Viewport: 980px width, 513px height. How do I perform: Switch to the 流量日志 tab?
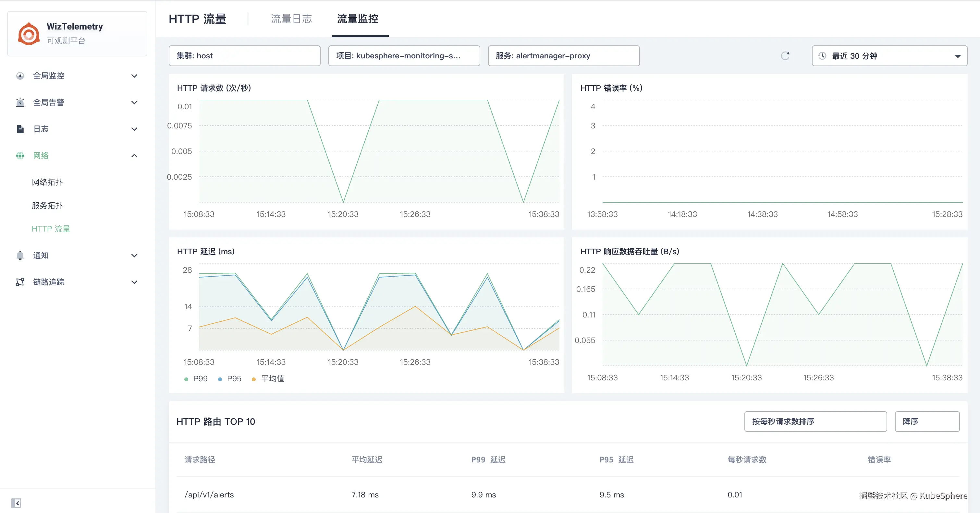291,19
